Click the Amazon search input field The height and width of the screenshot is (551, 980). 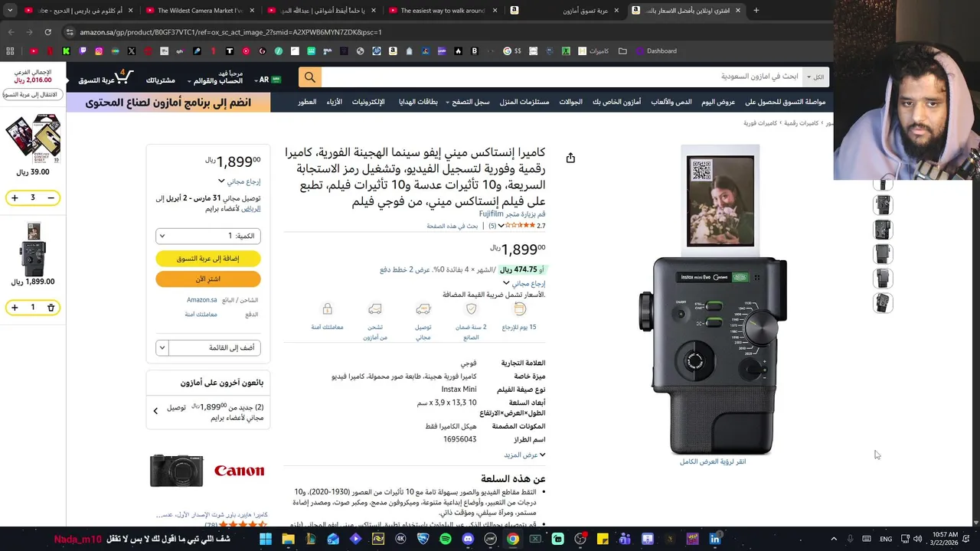point(563,77)
